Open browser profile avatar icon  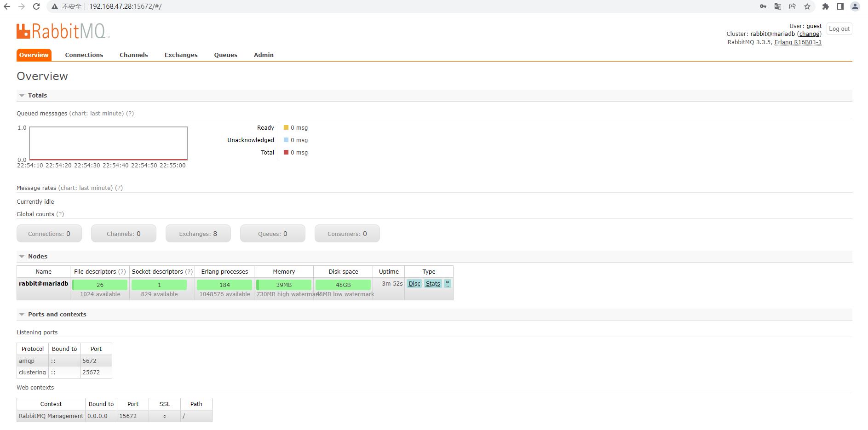[855, 6]
